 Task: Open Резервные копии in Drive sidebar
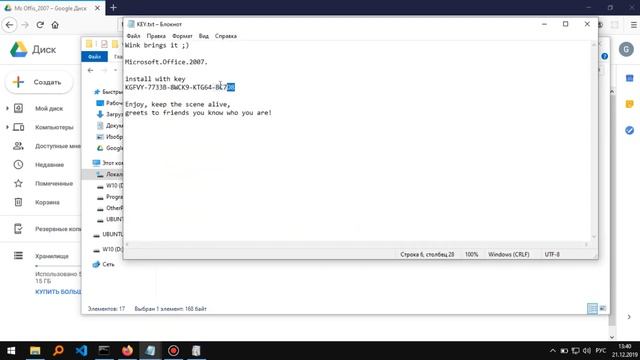(57, 229)
